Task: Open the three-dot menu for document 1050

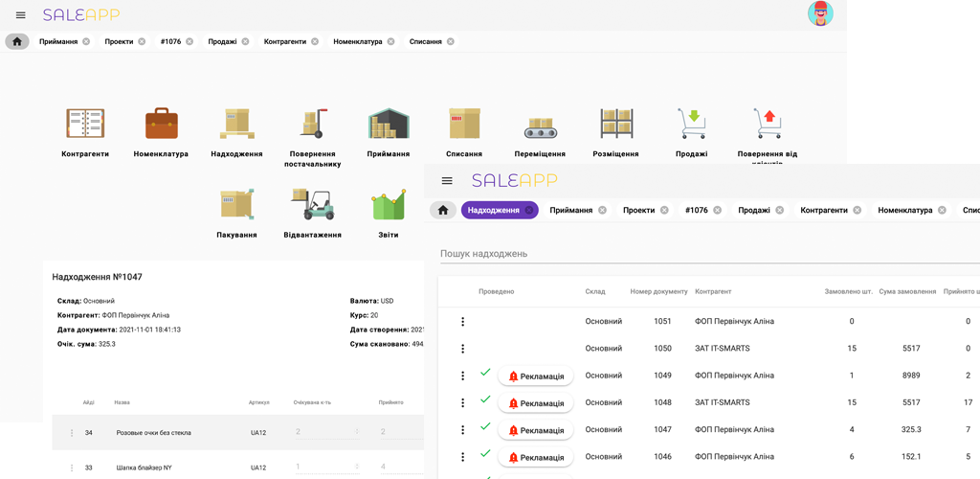Action: (462, 349)
